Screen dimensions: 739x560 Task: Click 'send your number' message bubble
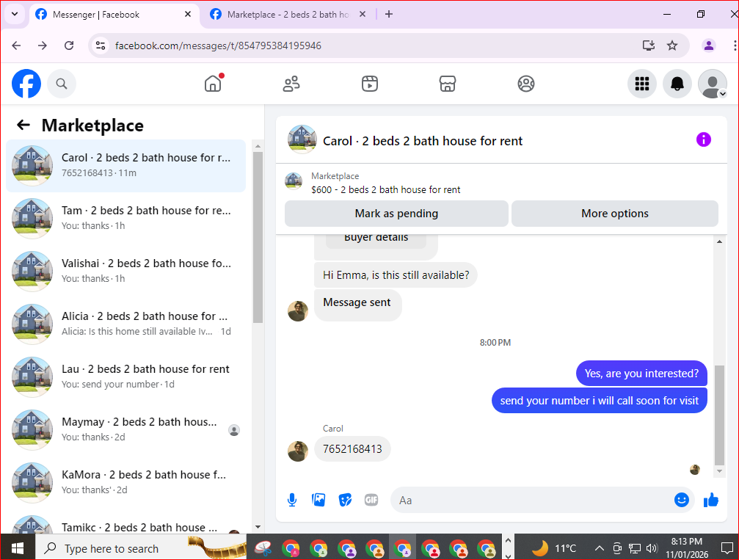tap(600, 401)
